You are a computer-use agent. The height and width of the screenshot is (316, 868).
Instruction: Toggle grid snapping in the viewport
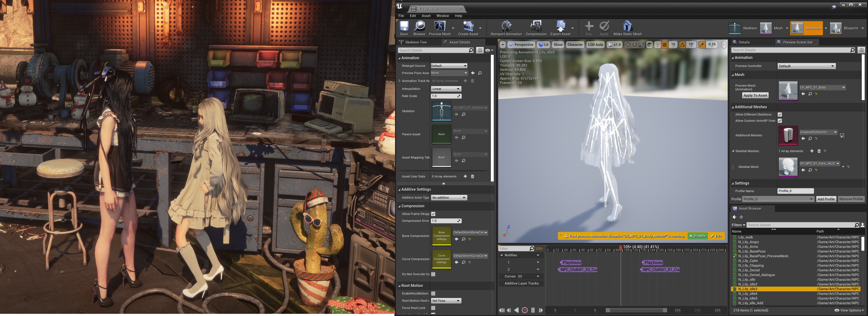pyautogui.click(x=664, y=44)
